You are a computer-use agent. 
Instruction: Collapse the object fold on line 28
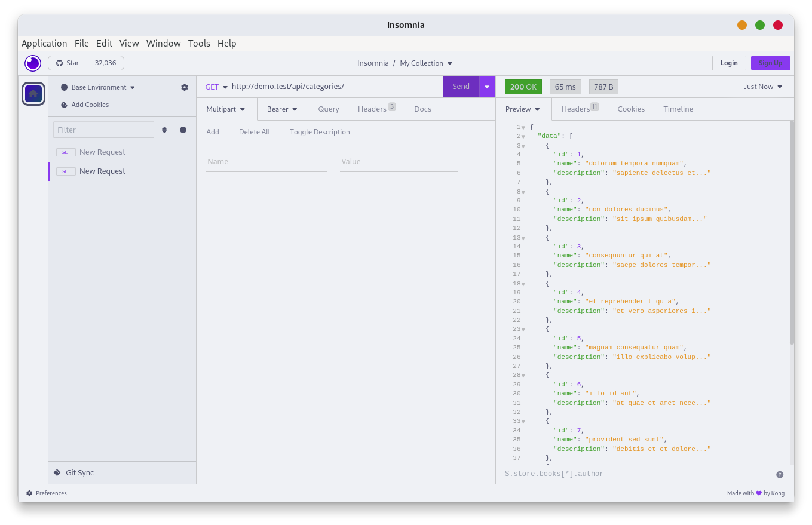point(523,375)
